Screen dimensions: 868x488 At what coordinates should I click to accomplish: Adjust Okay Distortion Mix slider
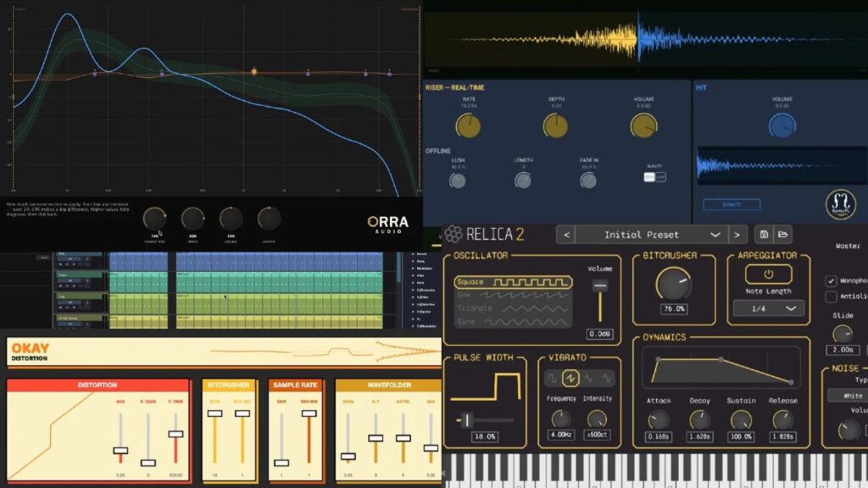(x=120, y=451)
